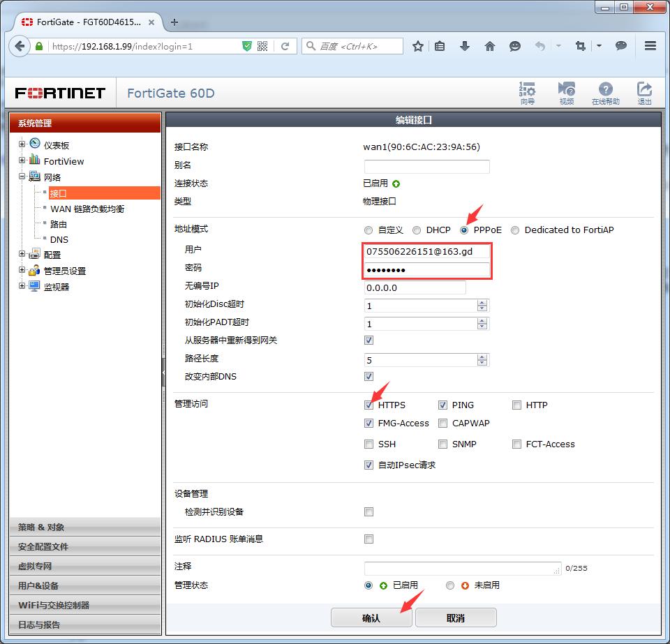670x644 pixels.
Task: Expand the 仪表板 tree node
Action: (22, 144)
